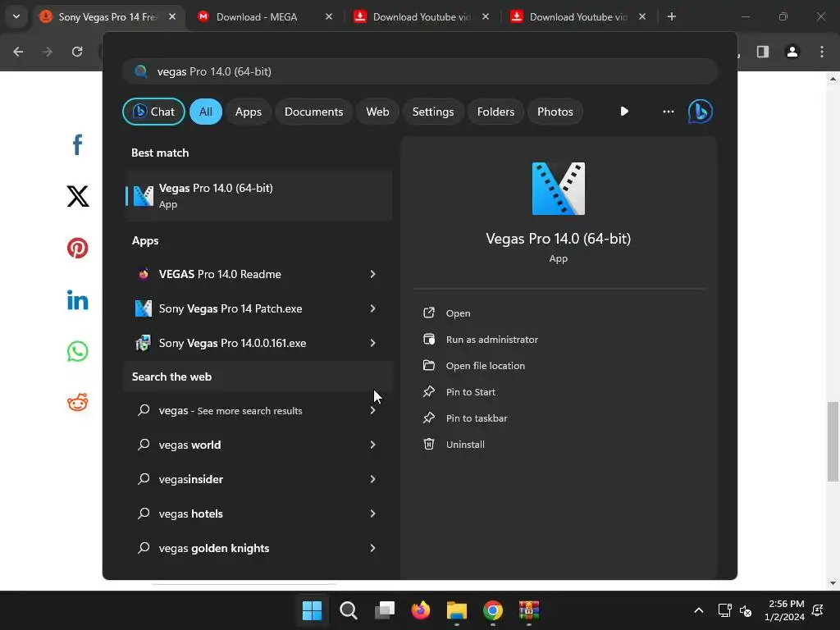
Task: Expand 'vegas hotels' suggestion chevron
Action: tap(372, 514)
